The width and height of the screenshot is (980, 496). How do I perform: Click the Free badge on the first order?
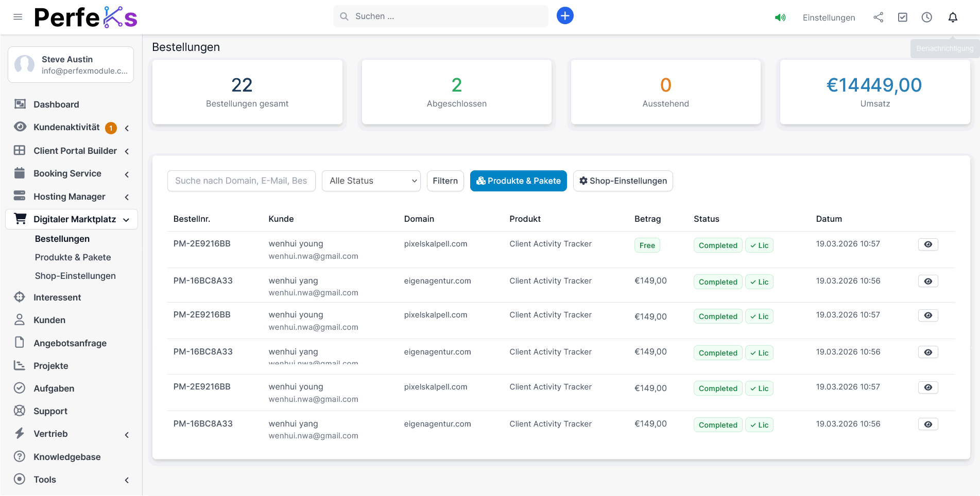click(x=647, y=245)
